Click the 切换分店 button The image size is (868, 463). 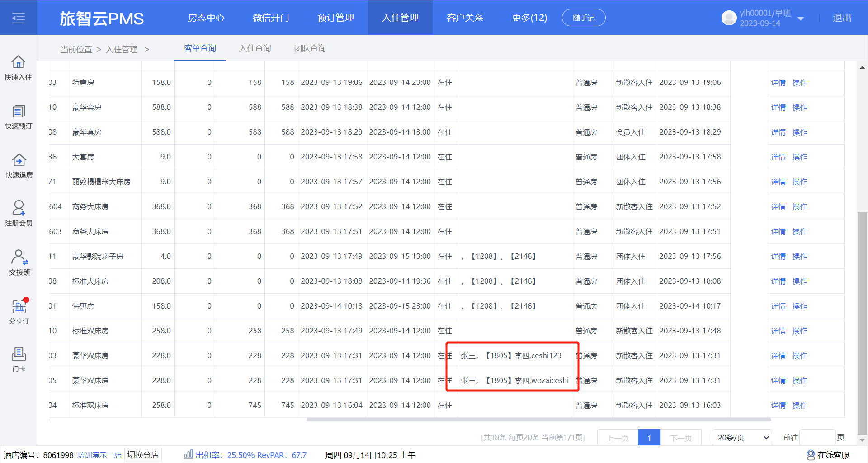pos(143,454)
